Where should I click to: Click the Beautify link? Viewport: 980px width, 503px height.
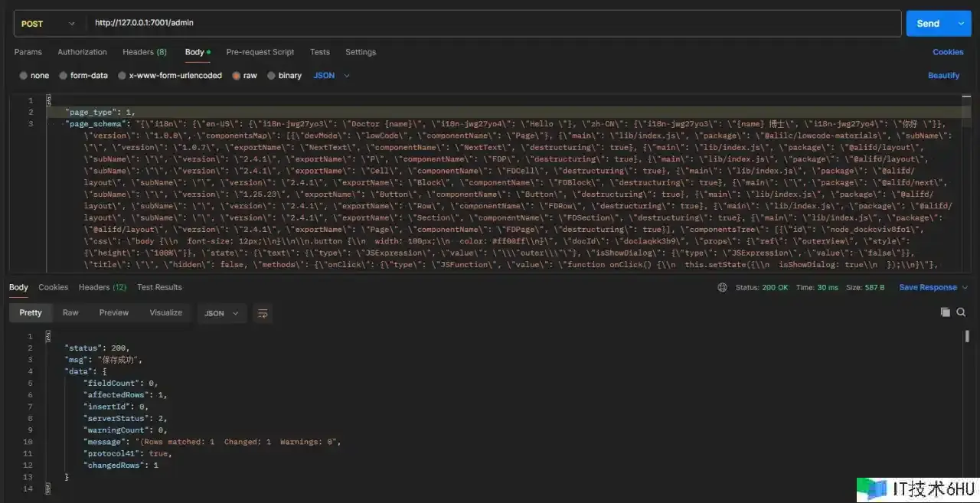(x=943, y=76)
